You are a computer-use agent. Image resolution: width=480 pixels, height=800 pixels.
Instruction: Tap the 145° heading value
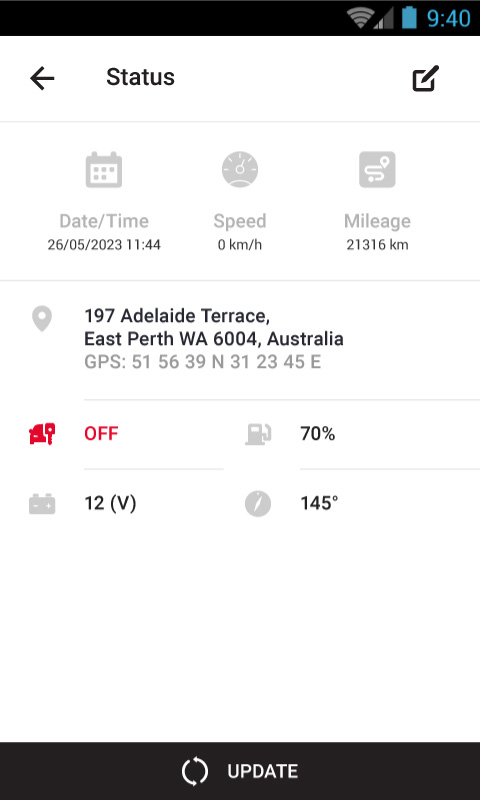(x=319, y=504)
